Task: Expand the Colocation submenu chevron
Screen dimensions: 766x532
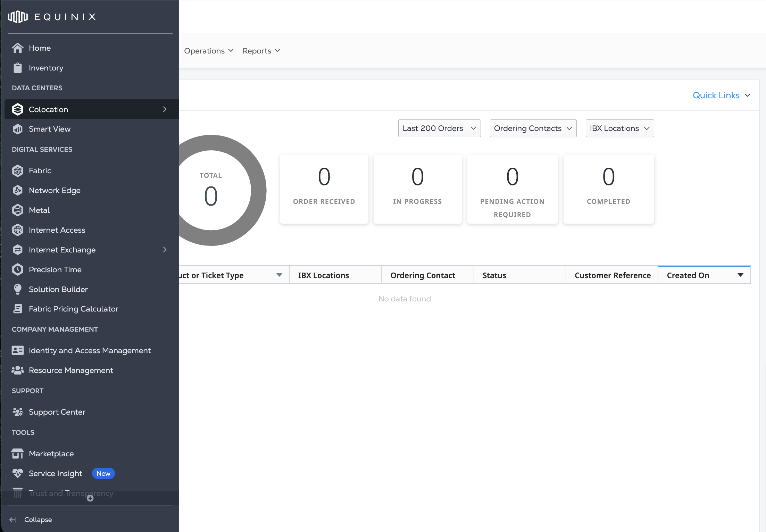Action: [165, 109]
